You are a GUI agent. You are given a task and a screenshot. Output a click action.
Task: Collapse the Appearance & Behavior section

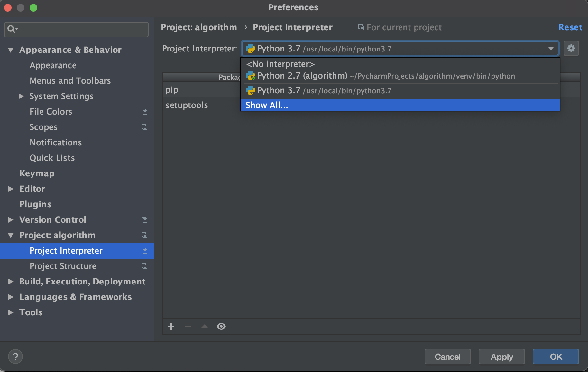point(11,50)
